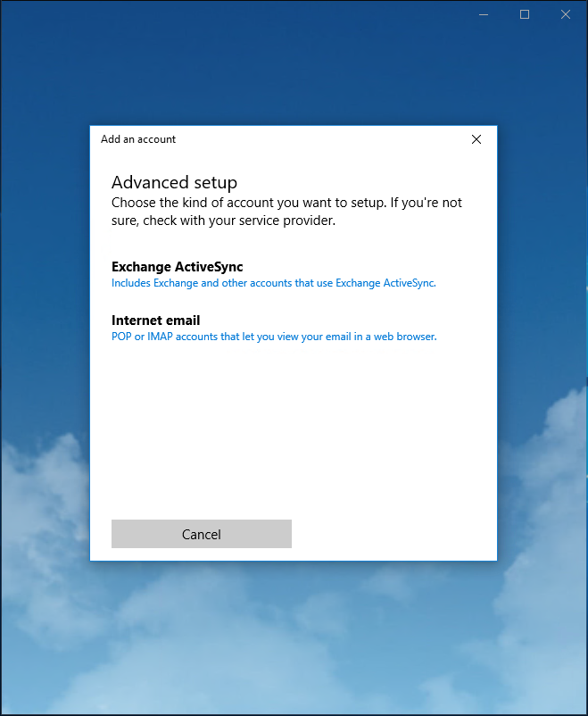Click the Cancel button
The height and width of the screenshot is (716, 588).
coord(202,534)
